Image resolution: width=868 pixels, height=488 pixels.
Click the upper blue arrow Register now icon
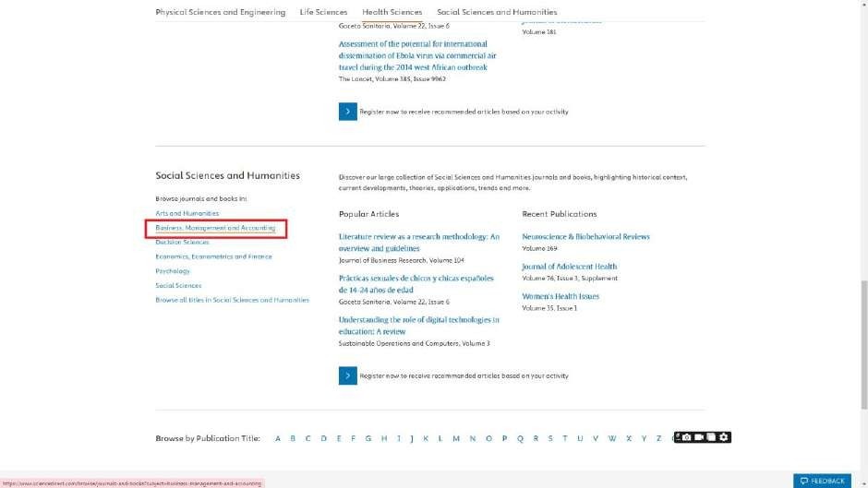pyautogui.click(x=347, y=112)
